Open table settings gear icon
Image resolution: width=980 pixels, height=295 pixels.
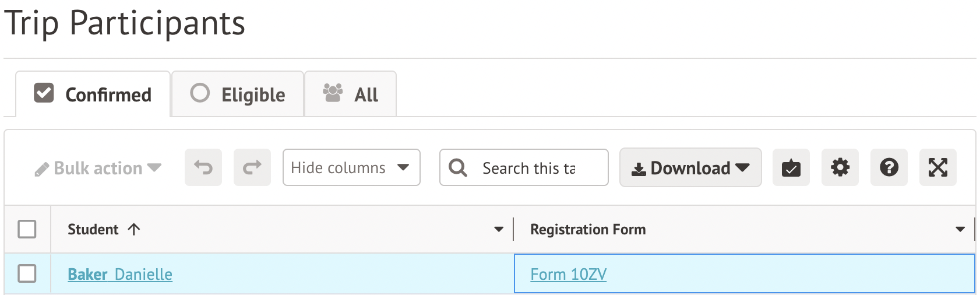[840, 168]
